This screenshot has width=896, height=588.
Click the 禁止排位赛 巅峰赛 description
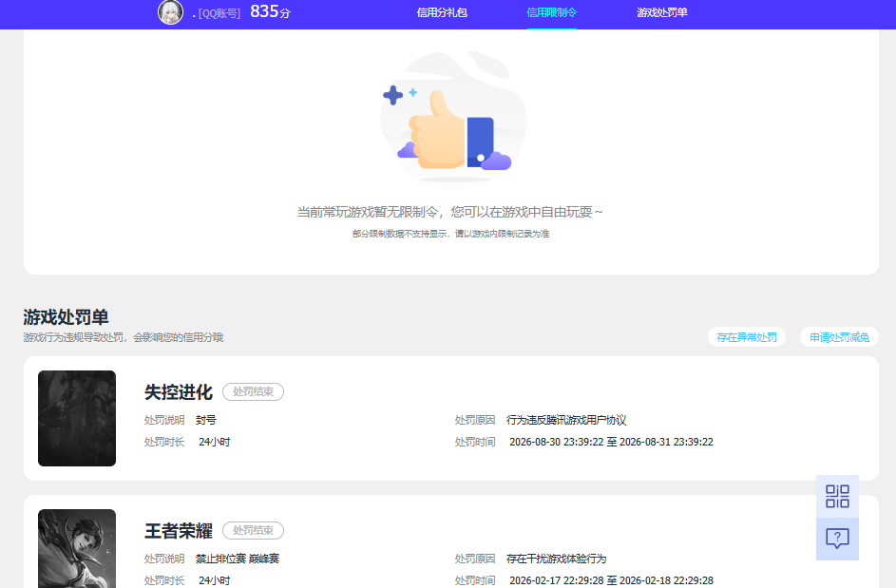(x=238, y=559)
